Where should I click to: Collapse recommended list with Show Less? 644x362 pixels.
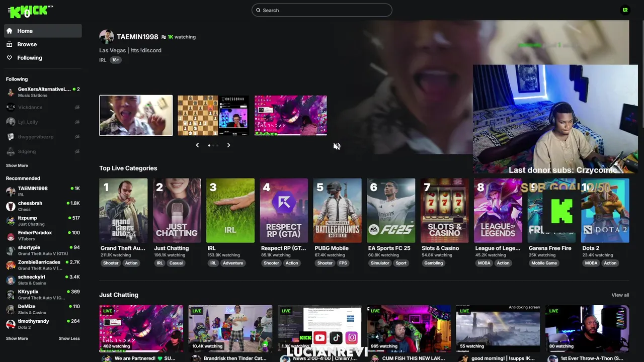(69, 338)
